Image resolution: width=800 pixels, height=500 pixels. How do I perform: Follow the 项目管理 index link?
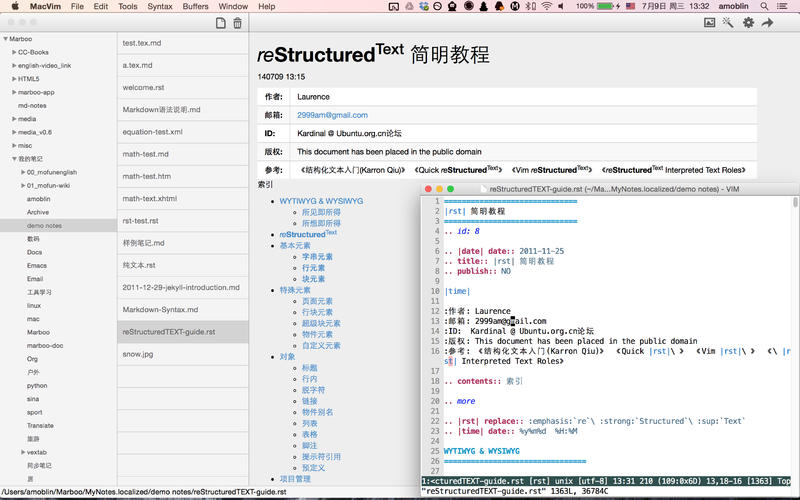click(x=294, y=479)
